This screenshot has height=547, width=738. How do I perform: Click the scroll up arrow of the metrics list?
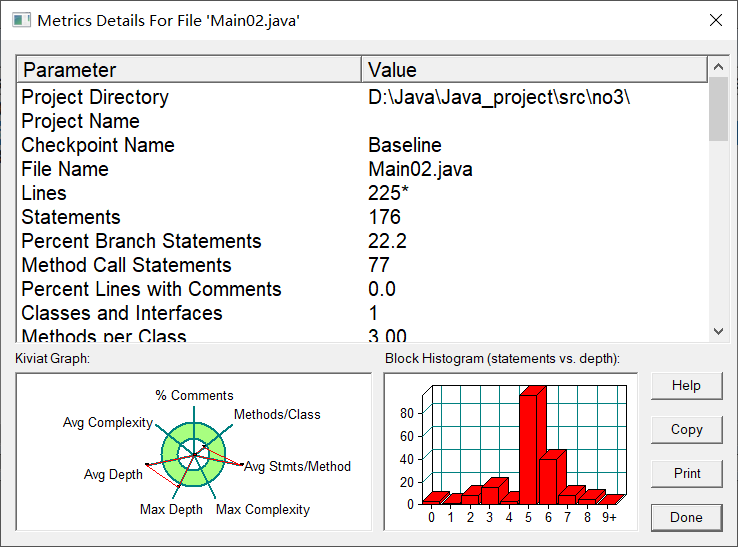point(718,67)
